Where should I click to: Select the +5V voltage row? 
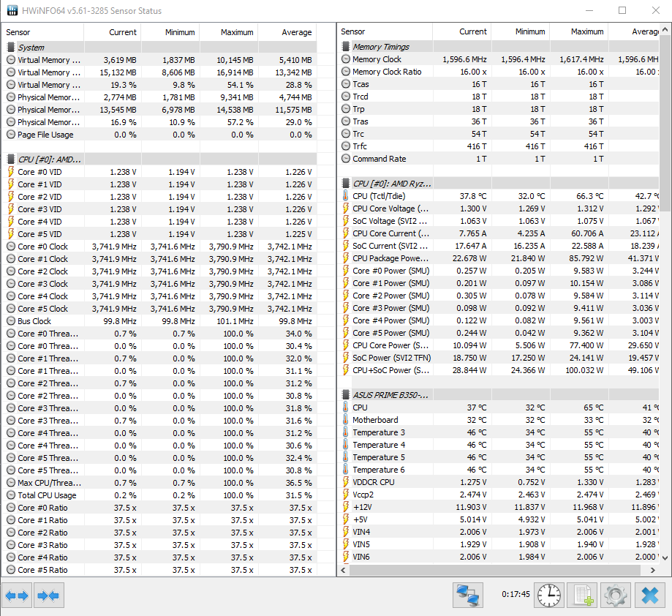click(499, 519)
